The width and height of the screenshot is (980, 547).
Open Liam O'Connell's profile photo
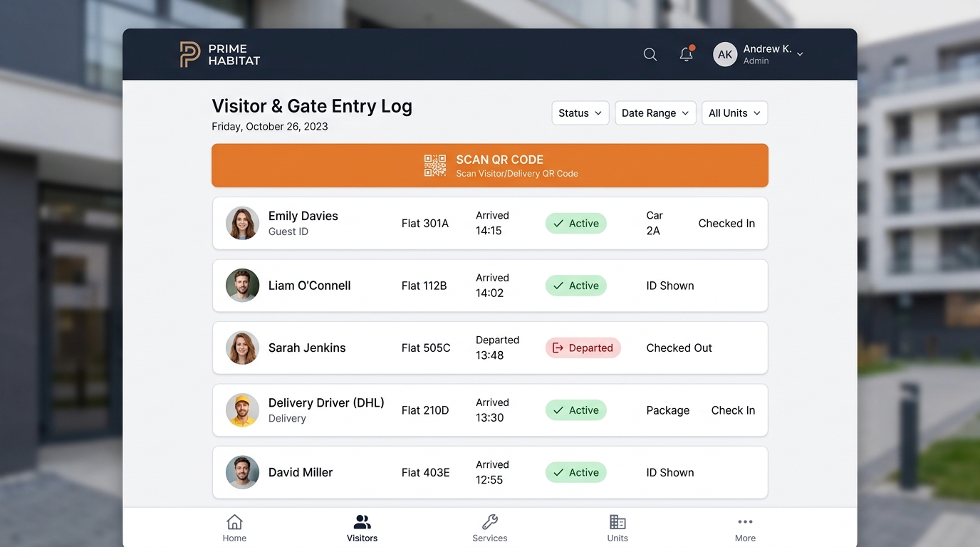pyautogui.click(x=242, y=286)
